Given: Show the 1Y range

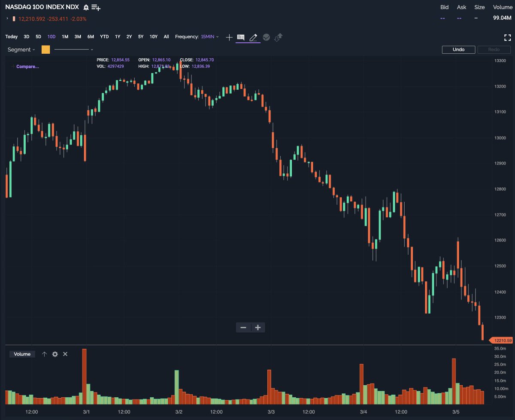Looking at the screenshot, I should coord(118,37).
